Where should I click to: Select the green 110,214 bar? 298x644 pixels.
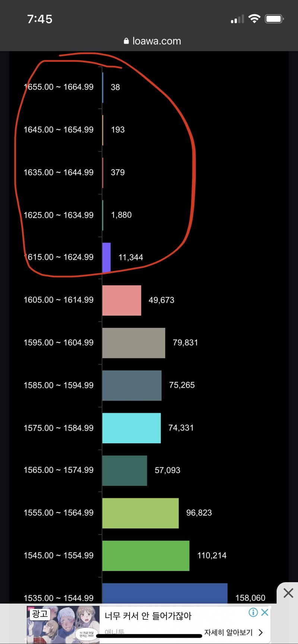146,556
